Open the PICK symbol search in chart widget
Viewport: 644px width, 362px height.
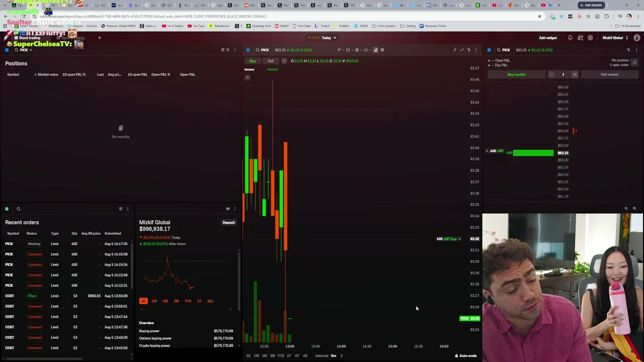(262, 50)
